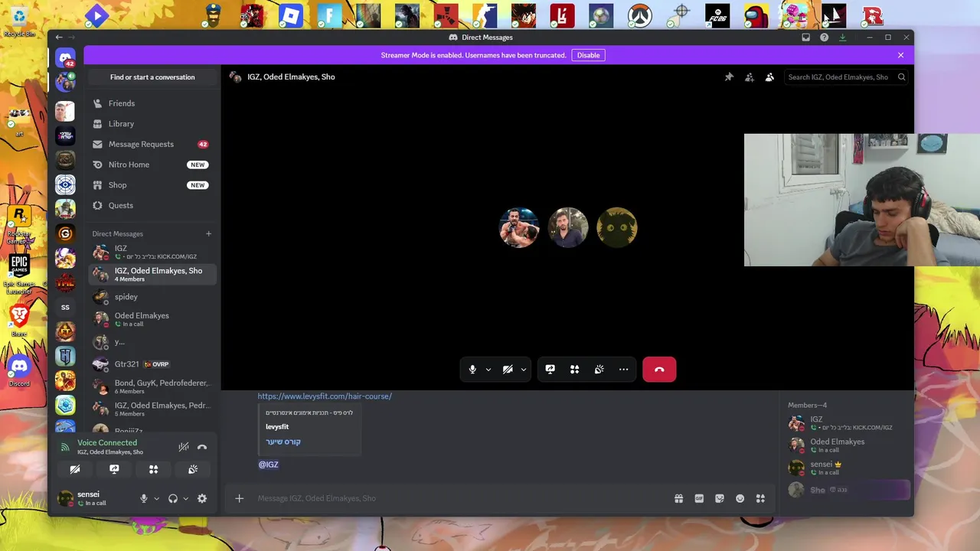This screenshot has height=551, width=980.
Task: Turn on camera in the call controls bar
Action: [x=508, y=370]
